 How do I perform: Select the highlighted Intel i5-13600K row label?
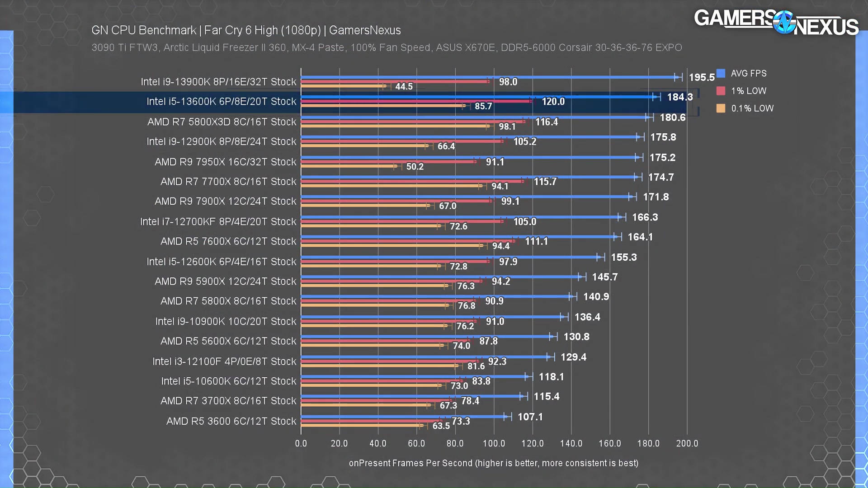pyautogui.click(x=221, y=102)
